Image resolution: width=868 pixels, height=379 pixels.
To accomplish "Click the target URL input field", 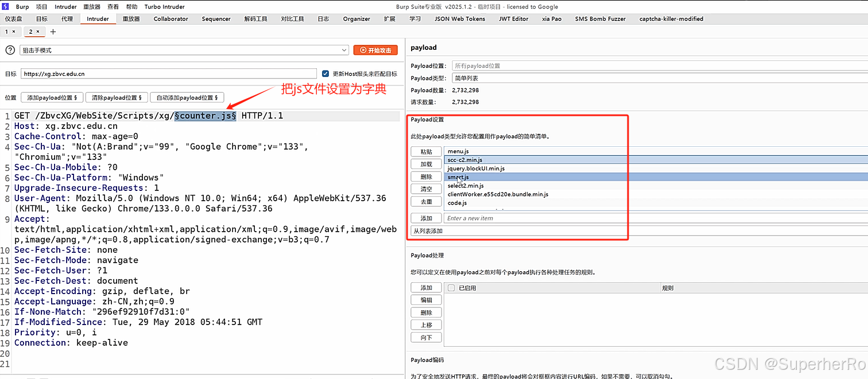I will tap(169, 73).
